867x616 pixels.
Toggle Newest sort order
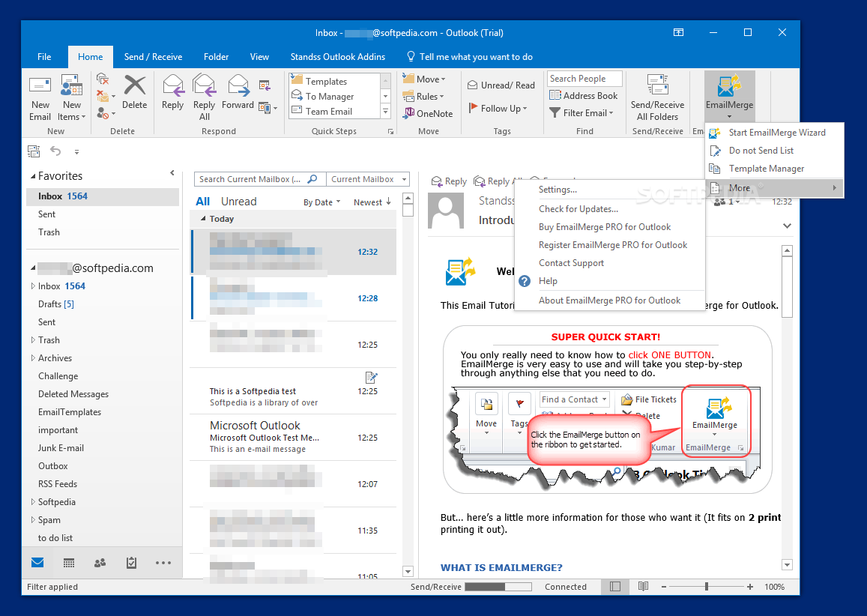click(x=372, y=202)
